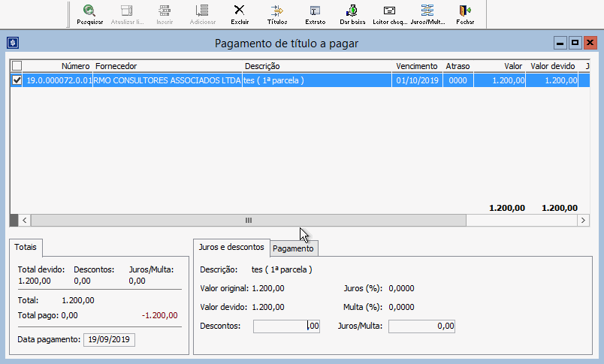Switch to the Pagamento tab
The image size is (604, 364).
[294, 248]
